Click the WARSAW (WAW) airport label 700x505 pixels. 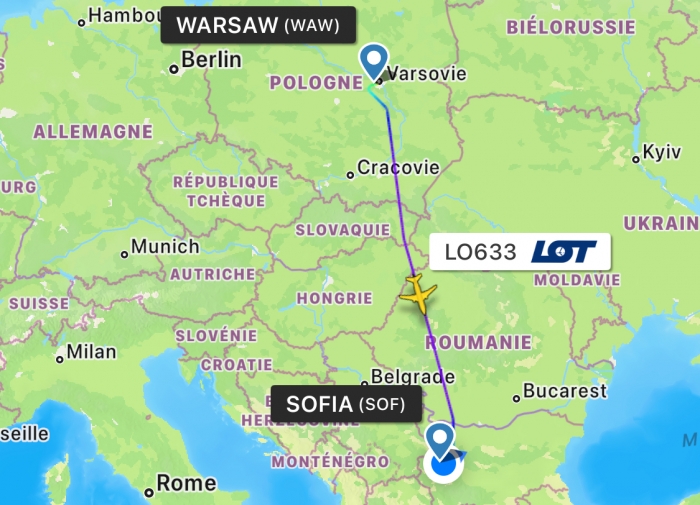[x=258, y=25]
